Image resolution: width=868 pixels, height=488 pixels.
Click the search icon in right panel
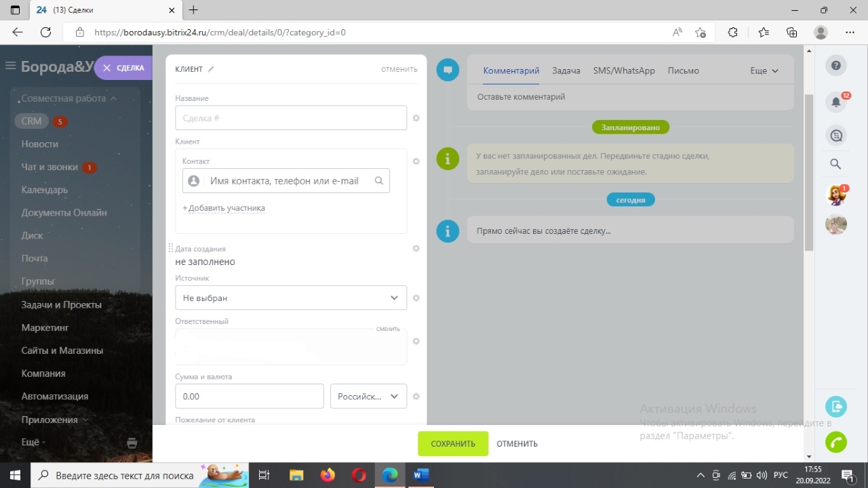pos(836,164)
